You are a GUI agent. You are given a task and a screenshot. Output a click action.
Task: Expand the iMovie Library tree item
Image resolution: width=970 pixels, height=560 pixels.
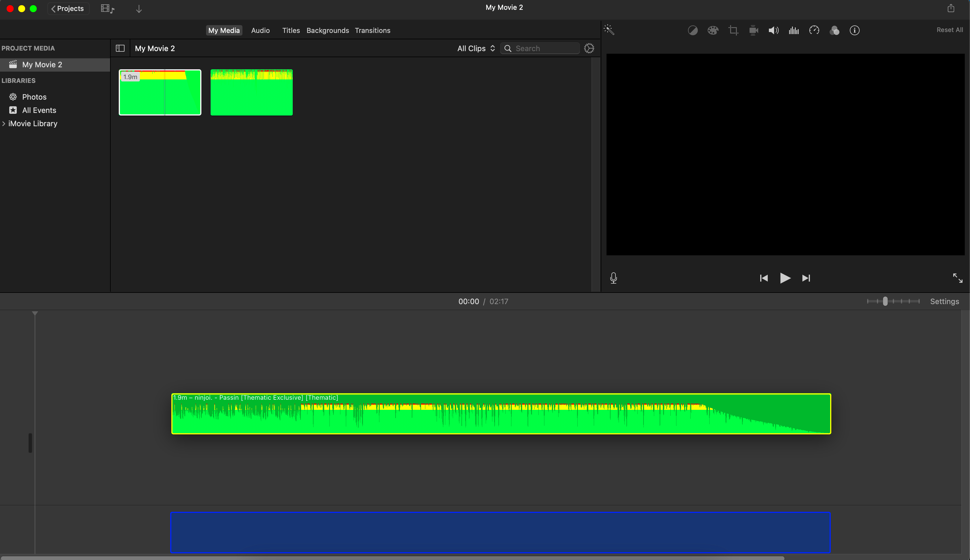5,123
